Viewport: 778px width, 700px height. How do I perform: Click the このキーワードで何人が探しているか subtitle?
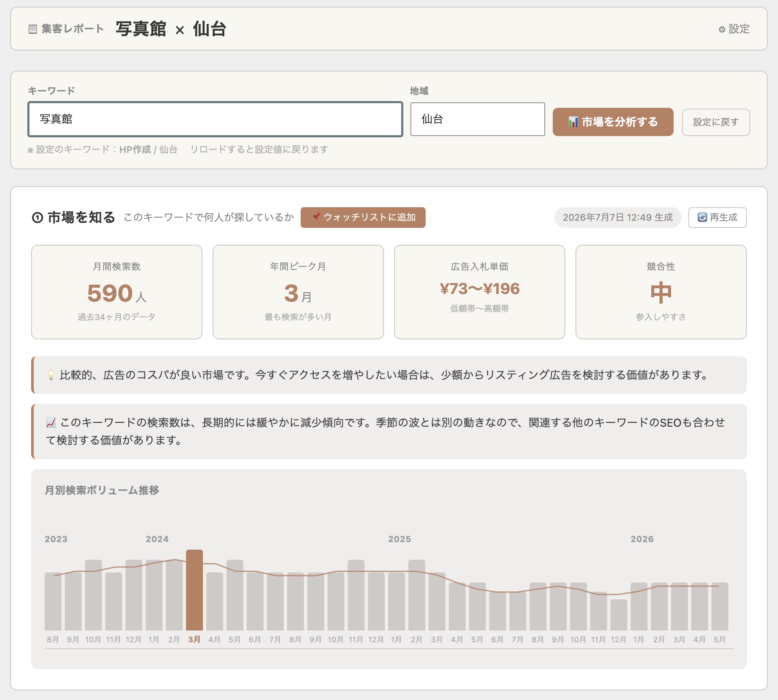[209, 217]
